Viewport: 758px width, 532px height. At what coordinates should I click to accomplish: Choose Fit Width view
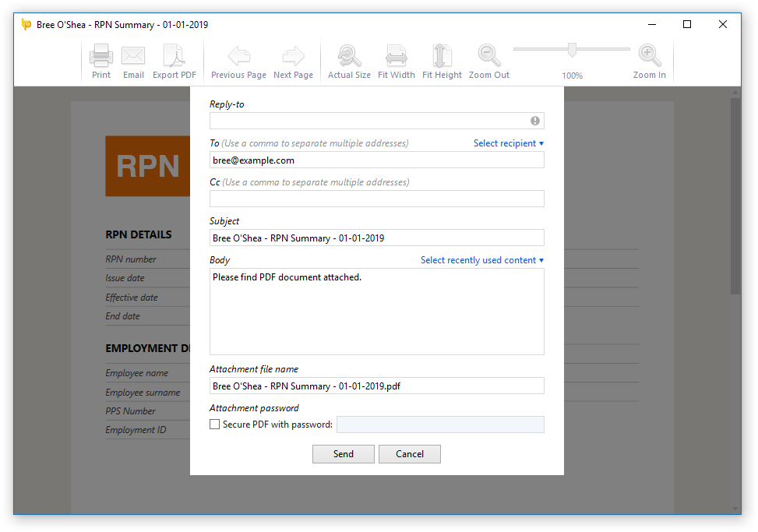coord(396,55)
